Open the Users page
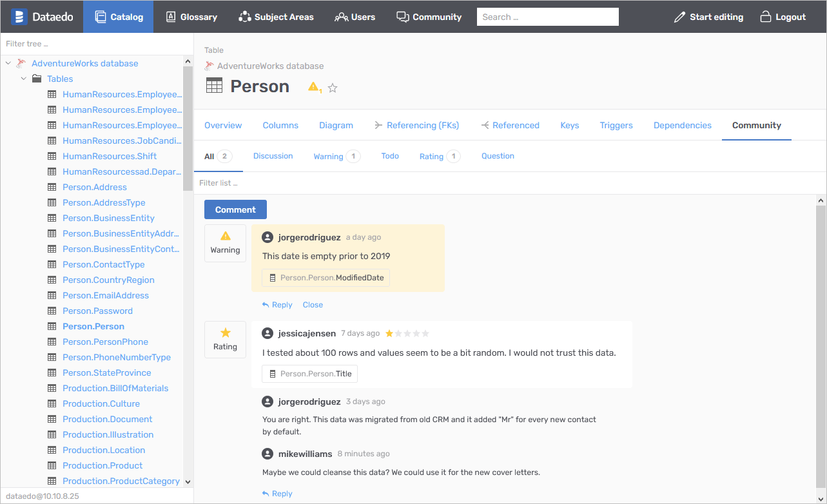This screenshot has height=504, width=827. [355, 17]
